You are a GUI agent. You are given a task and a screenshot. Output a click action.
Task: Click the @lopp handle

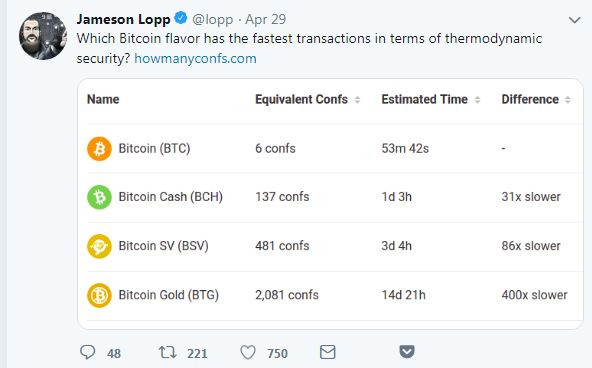213,20
